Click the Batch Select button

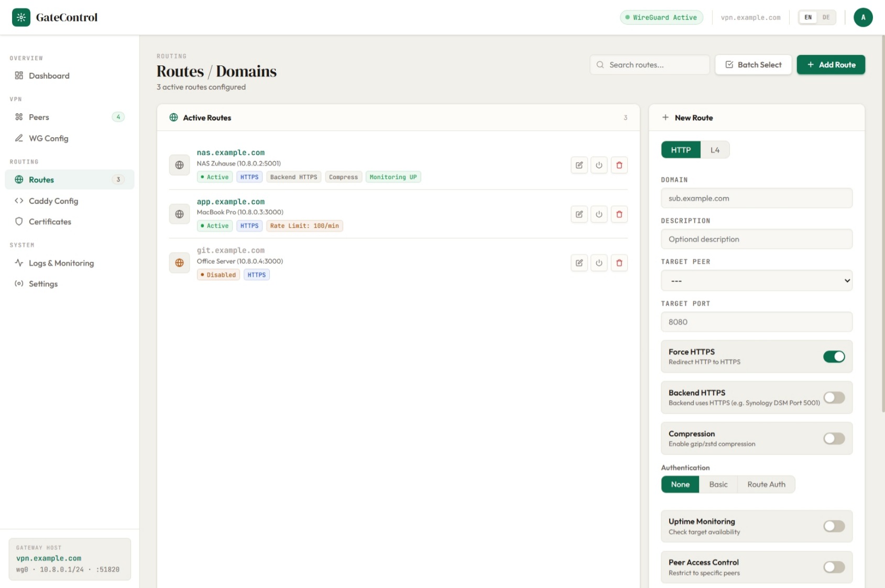tap(753, 65)
